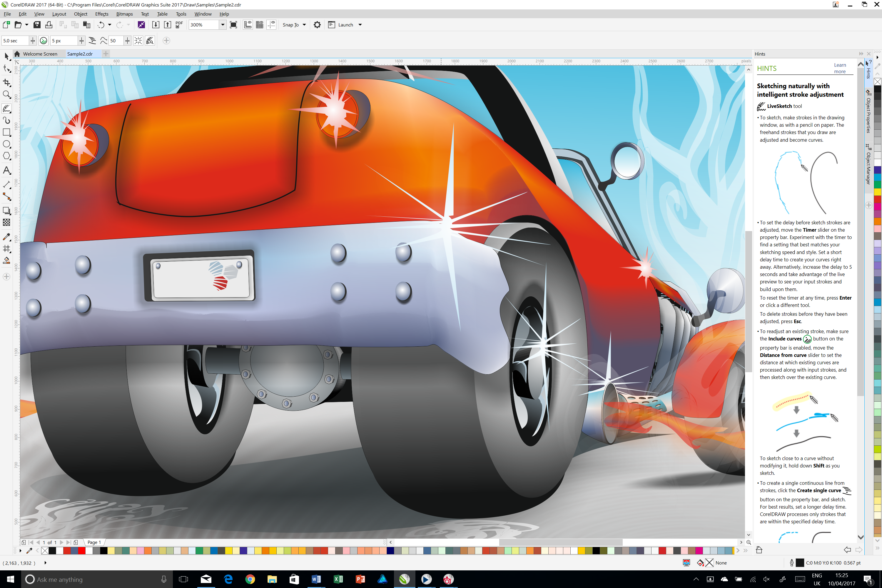Select the LiveSketch tool in toolbox
This screenshot has height=588, width=882.
6,108
